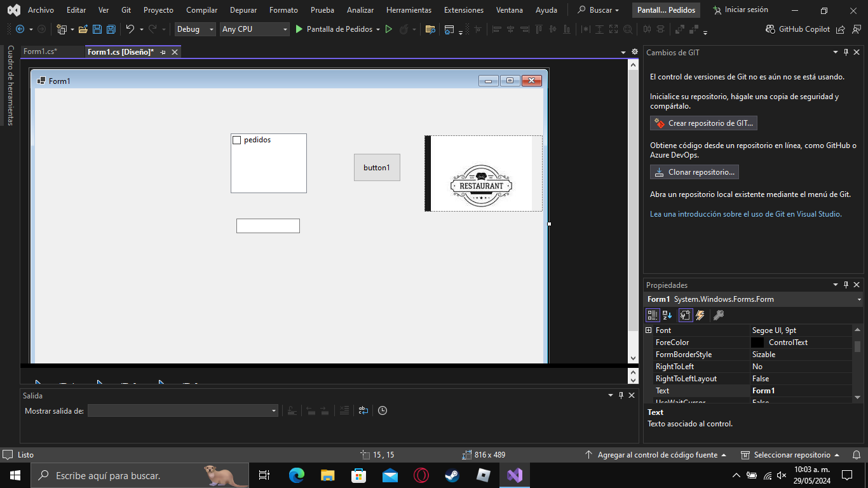This screenshot has height=488, width=868.
Task: Check the pedidos checkbox on the form
Action: click(x=237, y=140)
